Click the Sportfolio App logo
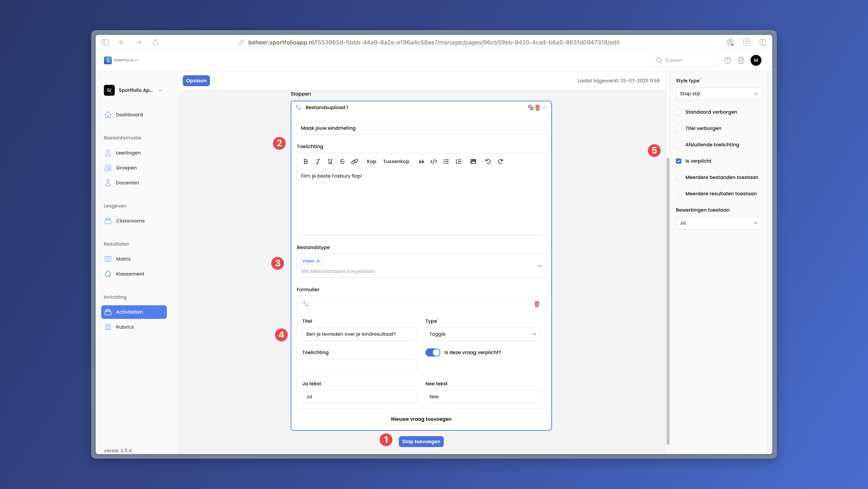The image size is (868, 489). (121, 60)
